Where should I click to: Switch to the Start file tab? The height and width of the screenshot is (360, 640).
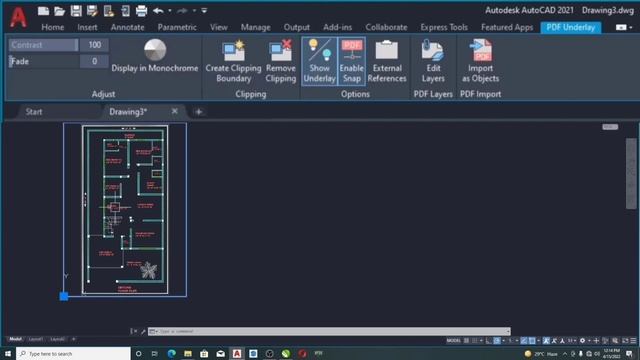click(34, 111)
